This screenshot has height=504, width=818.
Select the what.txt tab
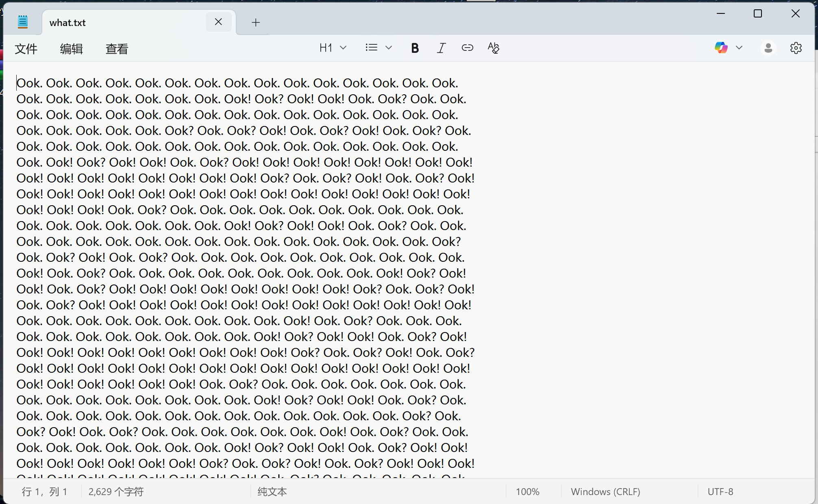122,23
